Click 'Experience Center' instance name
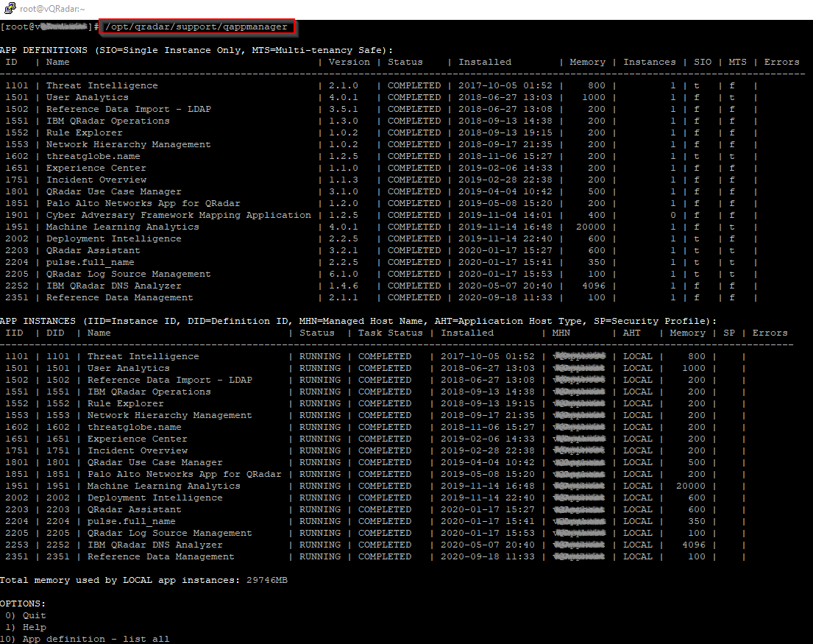The image size is (813, 644). coord(138,439)
